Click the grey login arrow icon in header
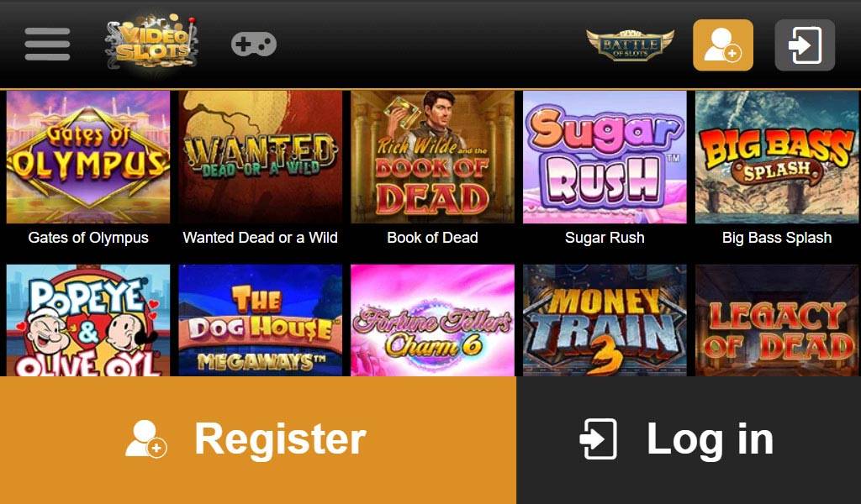The height and width of the screenshot is (504, 861). (805, 45)
